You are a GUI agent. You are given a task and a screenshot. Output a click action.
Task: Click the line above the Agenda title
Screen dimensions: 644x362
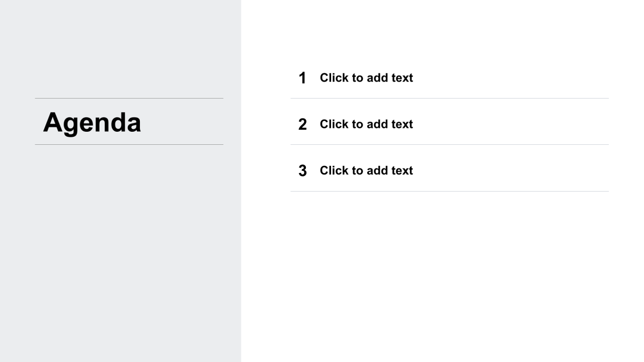pyautogui.click(x=129, y=98)
